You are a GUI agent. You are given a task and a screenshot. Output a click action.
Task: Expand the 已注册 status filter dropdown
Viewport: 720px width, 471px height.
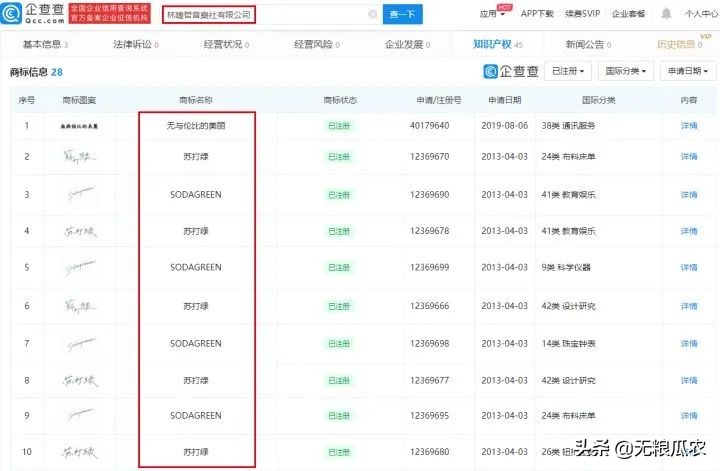[568, 71]
